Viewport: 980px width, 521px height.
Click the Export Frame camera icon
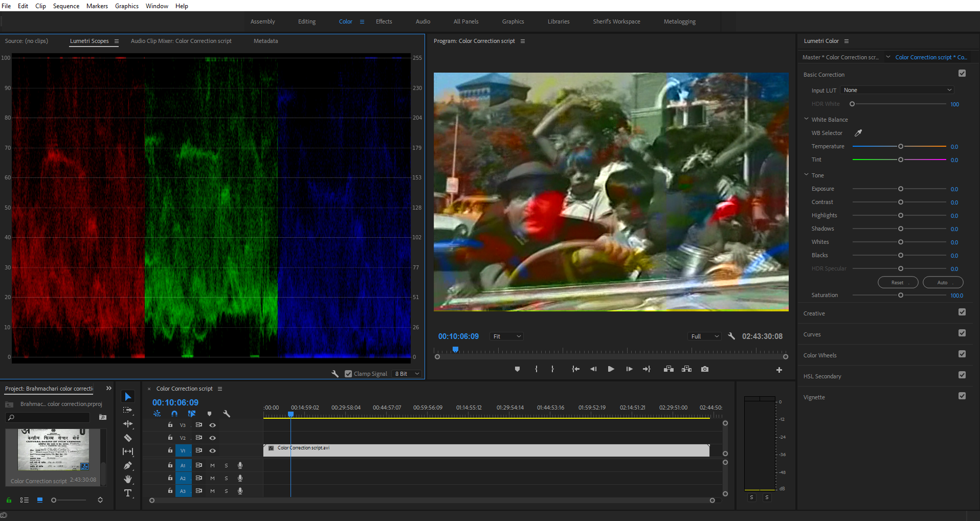tap(705, 369)
